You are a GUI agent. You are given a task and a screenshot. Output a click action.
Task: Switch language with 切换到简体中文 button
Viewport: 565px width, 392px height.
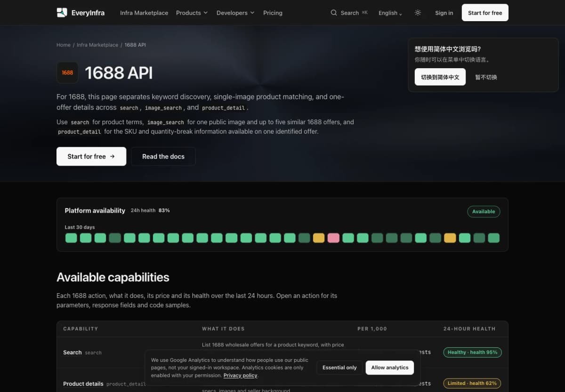[x=440, y=77]
